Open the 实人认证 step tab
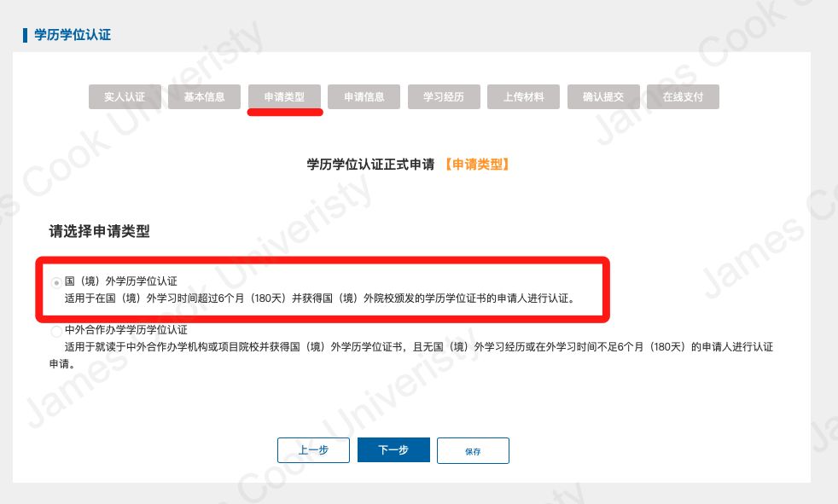838x504 pixels. coord(125,96)
